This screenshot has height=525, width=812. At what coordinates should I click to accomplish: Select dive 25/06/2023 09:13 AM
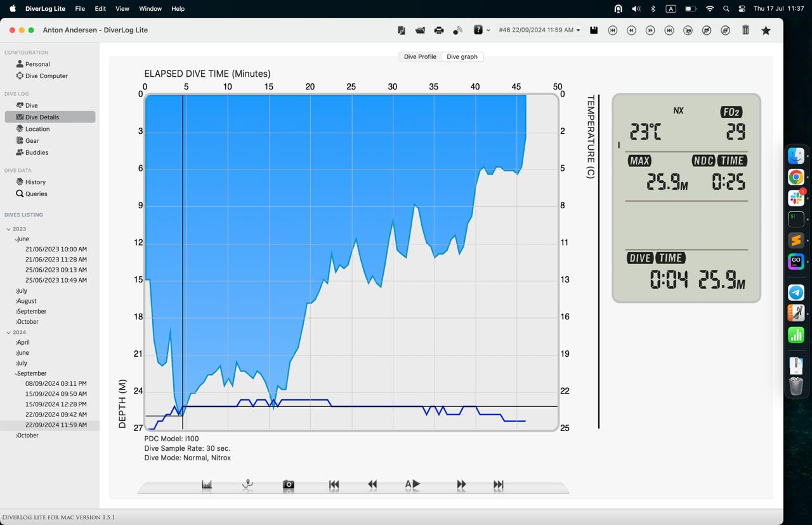(x=56, y=270)
